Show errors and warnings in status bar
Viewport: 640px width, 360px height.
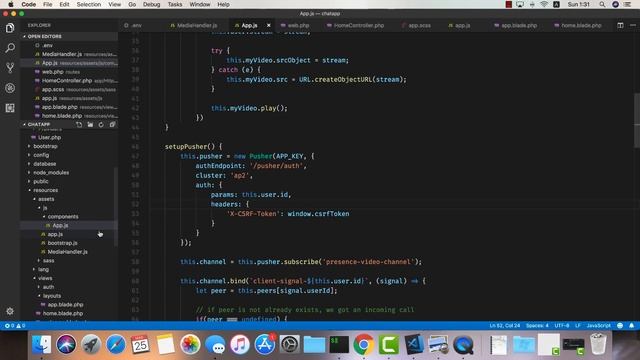pyautogui.click(x=15, y=326)
